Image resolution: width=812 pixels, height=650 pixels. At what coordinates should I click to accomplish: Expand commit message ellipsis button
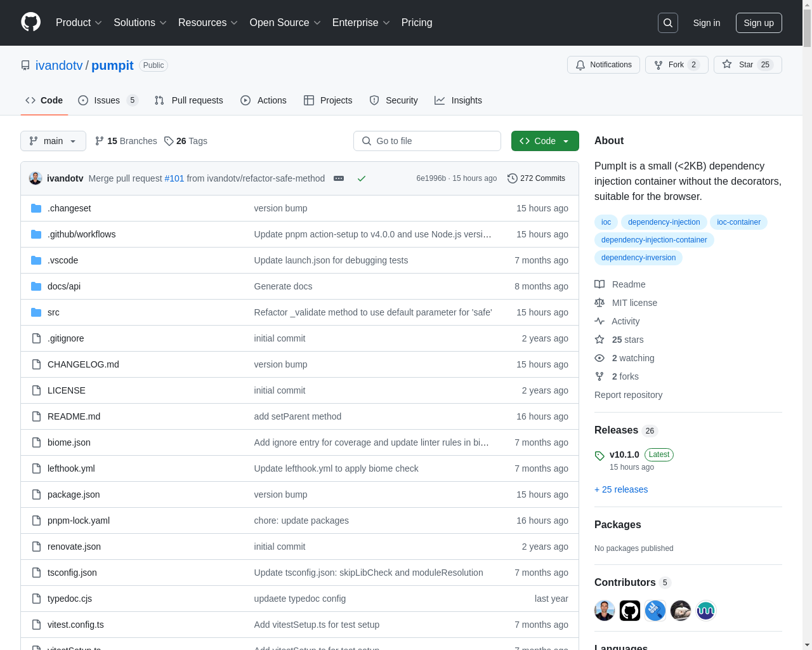[x=339, y=178]
